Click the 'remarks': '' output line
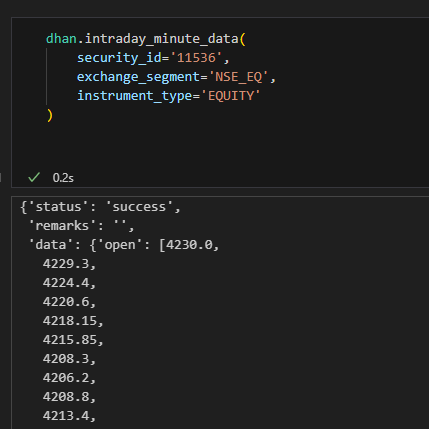 (x=81, y=226)
